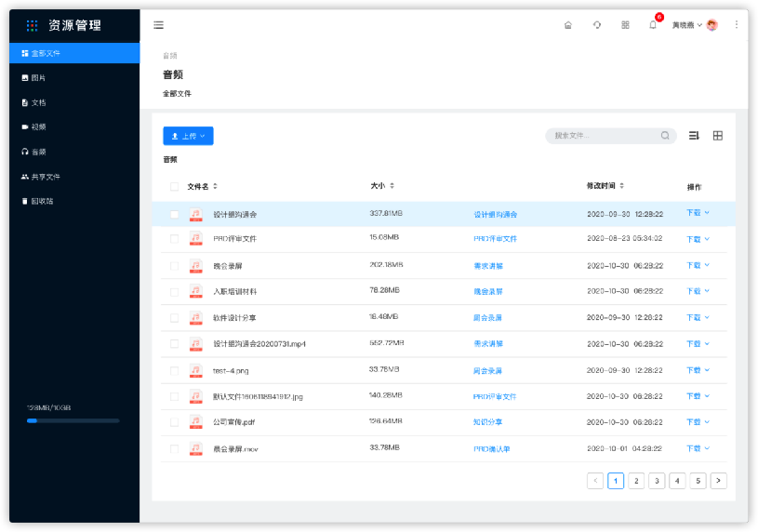Click audio file icon for 设计组沟通会
This screenshot has width=758, height=532.
tap(196, 214)
